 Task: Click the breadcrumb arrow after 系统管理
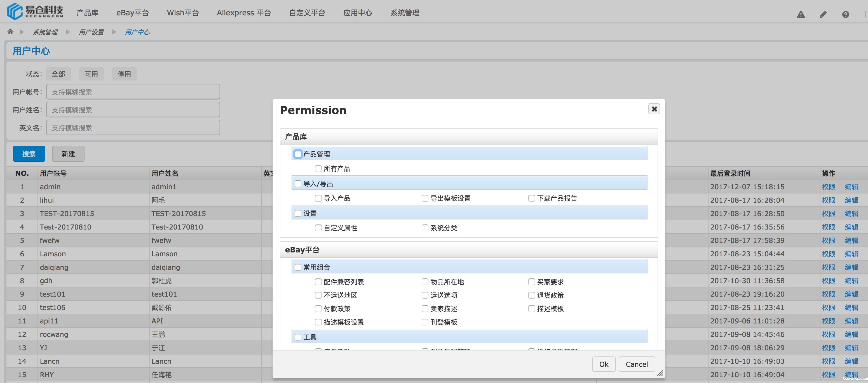pos(68,32)
